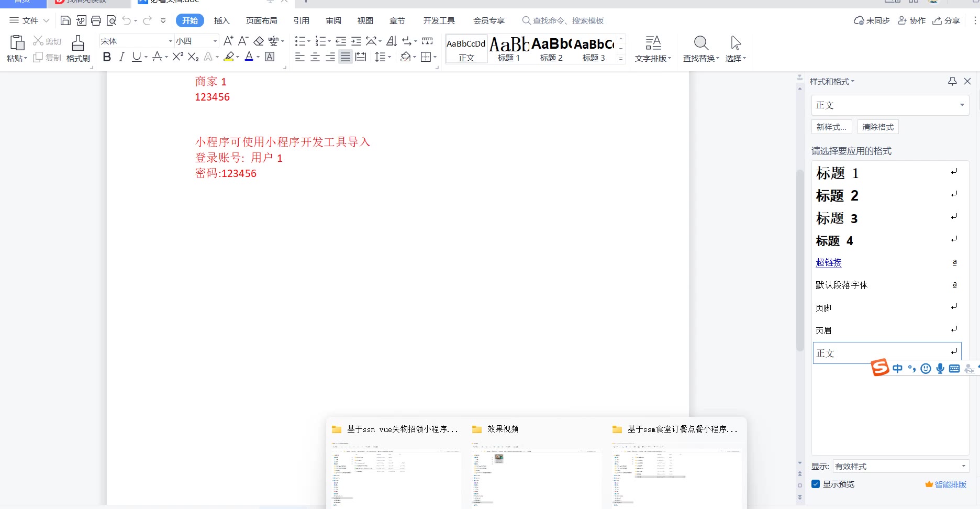Viewport: 980px width, 509px height.
Task: Switch to the 插入 ribbon tab
Action: point(221,20)
